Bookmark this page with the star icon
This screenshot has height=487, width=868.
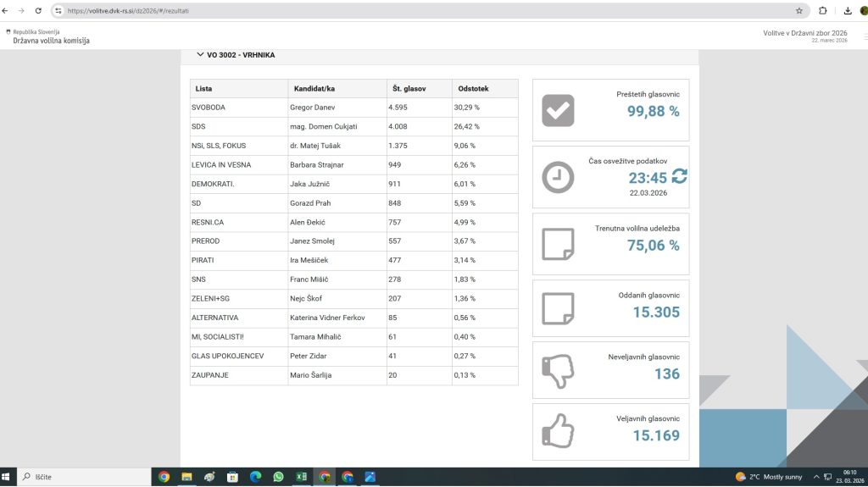pyautogui.click(x=798, y=11)
